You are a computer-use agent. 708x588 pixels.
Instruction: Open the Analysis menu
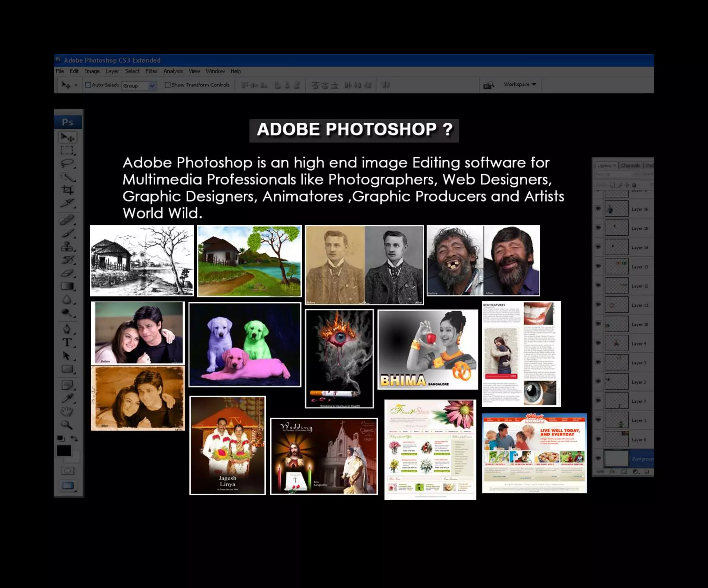tap(173, 71)
